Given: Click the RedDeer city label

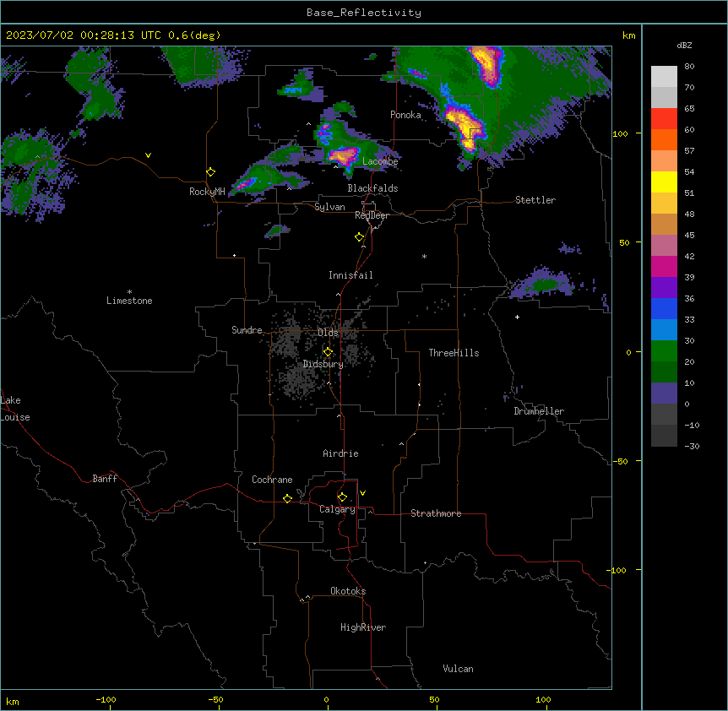Looking at the screenshot, I should pos(372,215).
